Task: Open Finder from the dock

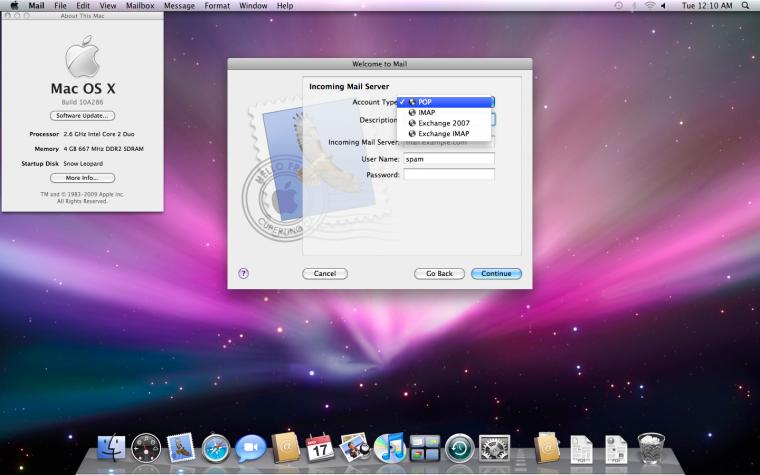Action: (111, 447)
